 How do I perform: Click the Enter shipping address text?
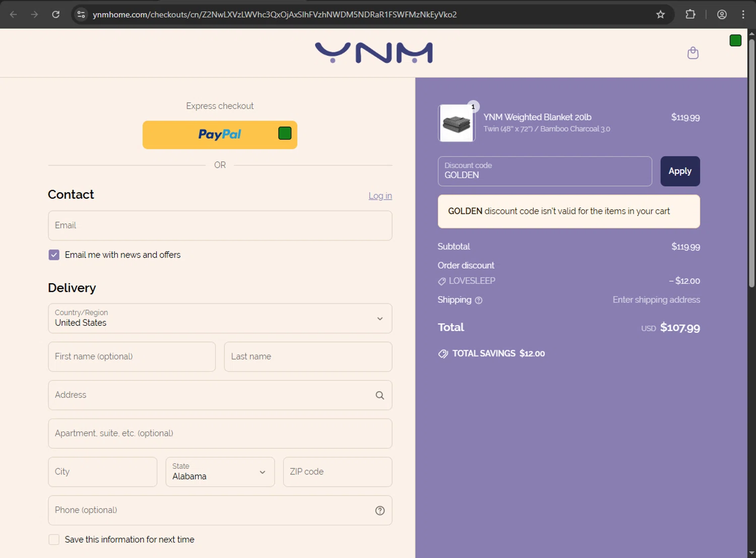(x=656, y=300)
